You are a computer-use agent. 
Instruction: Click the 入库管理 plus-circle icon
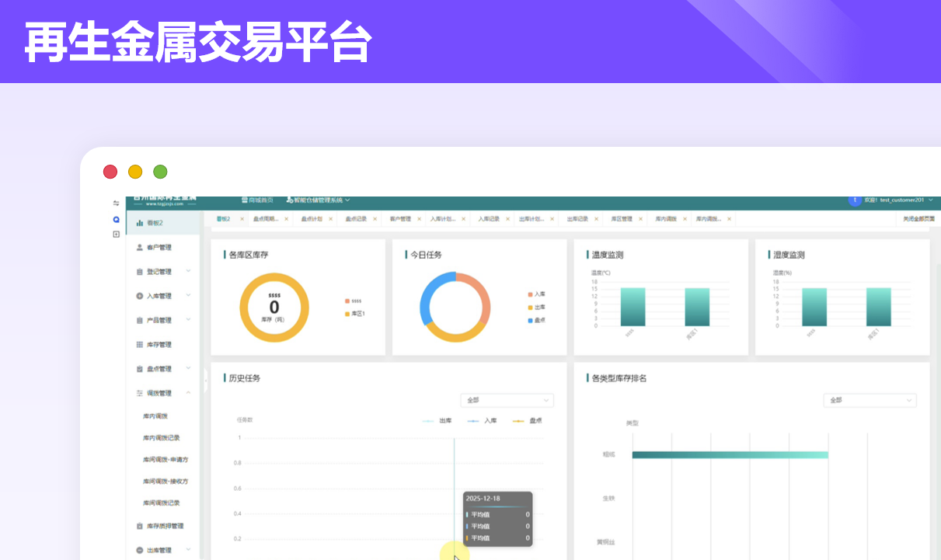tap(140, 296)
